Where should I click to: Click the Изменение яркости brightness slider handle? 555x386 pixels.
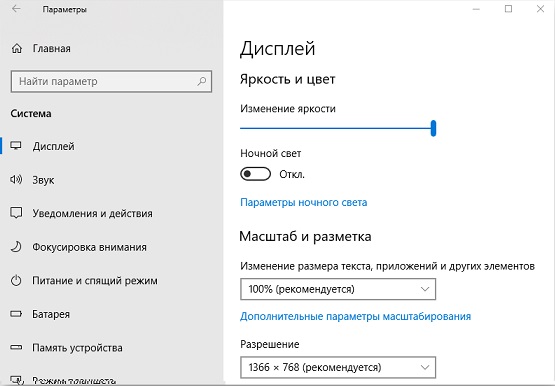pos(433,128)
